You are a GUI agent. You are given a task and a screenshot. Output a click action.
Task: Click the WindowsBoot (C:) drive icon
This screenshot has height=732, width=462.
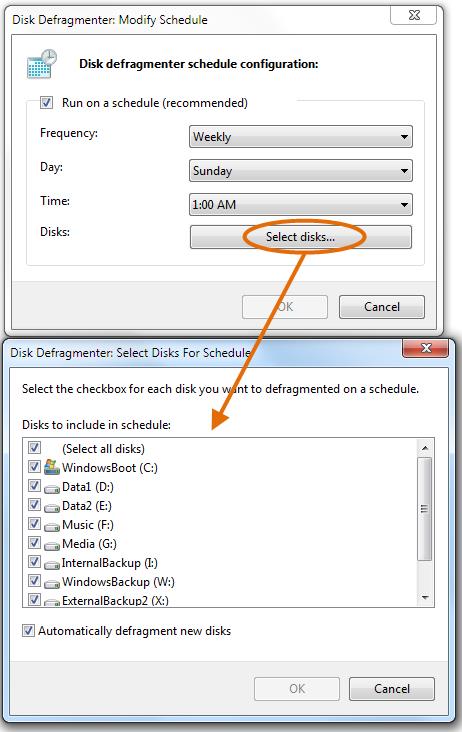click(x=51, y=467)
